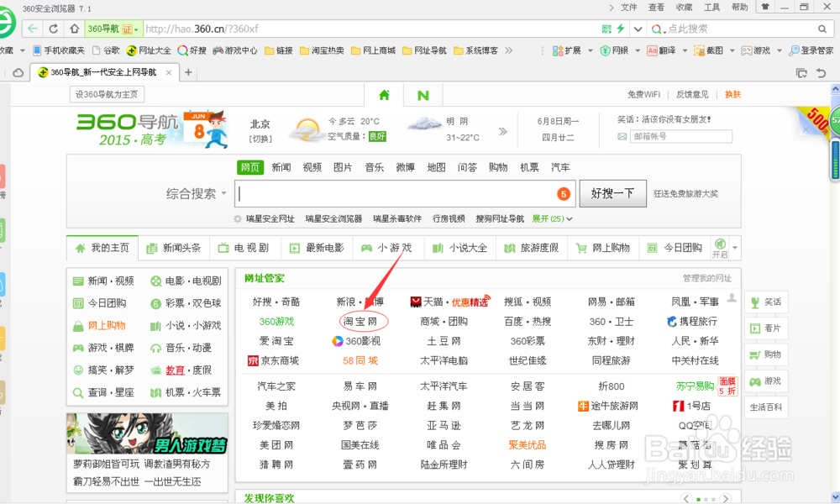The width and height of the screenshot is (840, 504).
Task: Click the cloud icon left of tabs
Action: click(18, 72)
